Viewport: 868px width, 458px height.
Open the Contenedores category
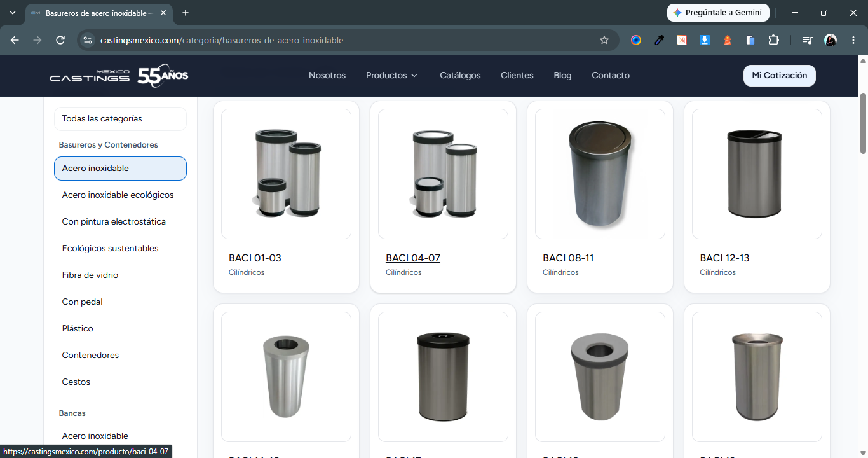tap(120, 356)
